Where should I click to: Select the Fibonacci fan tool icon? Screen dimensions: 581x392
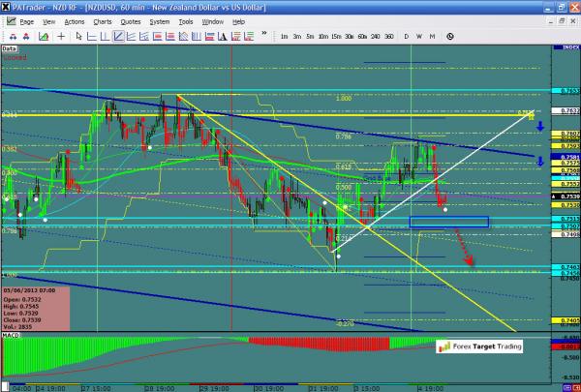pos(144,37)
